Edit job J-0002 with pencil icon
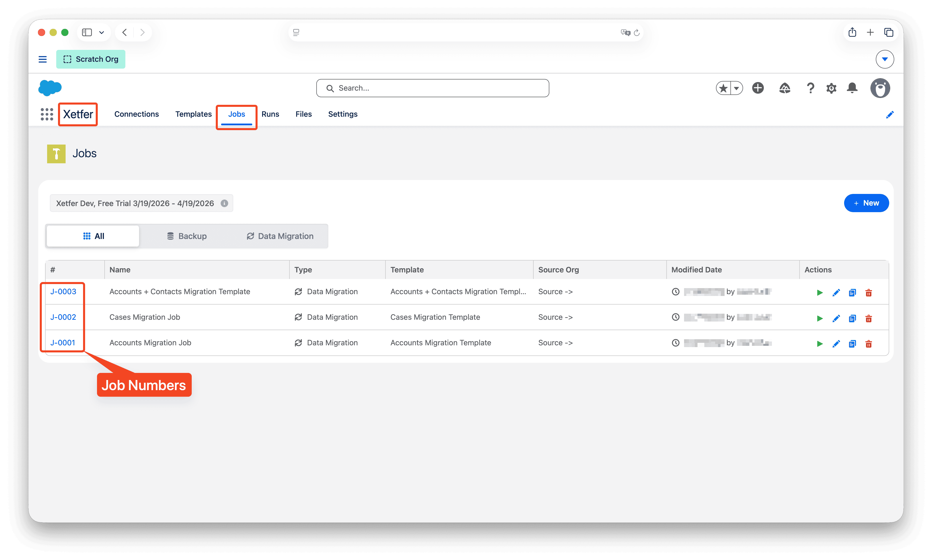932x560 pixels. click(x=836, y=318)
